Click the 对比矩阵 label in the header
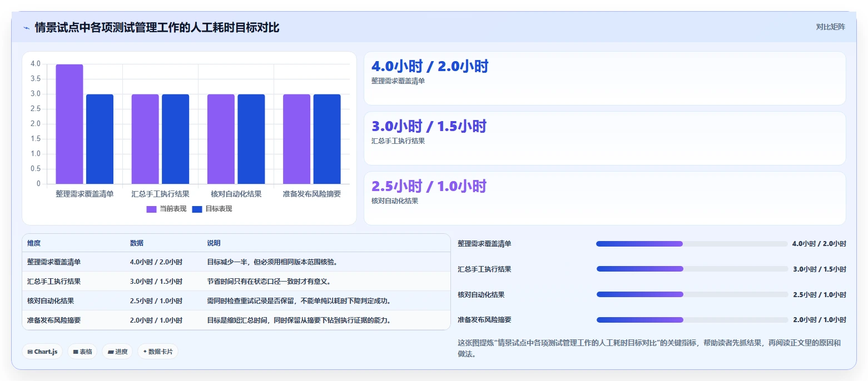Screen dimensions: 868x381 (830, 27)
